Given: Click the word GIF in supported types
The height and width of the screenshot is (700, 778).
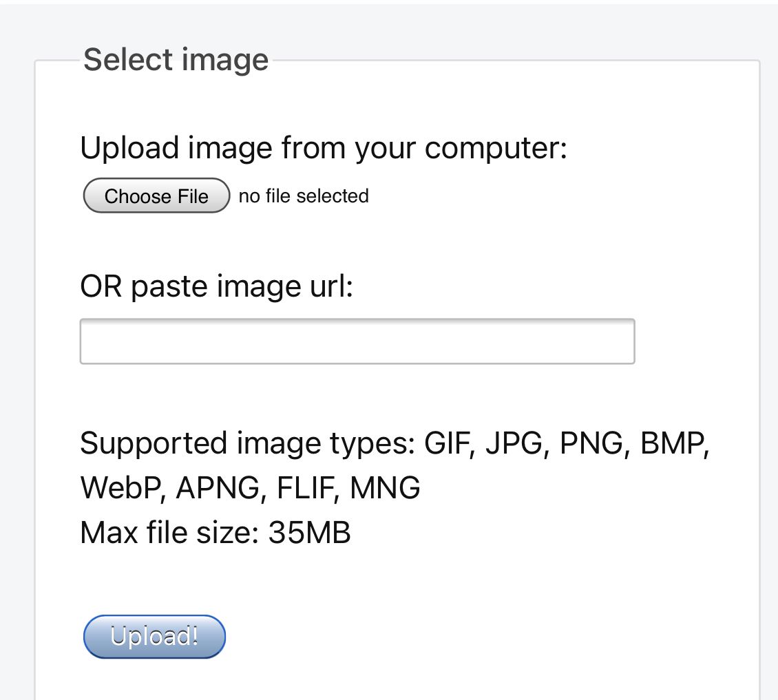Looking at the screenshot, I should pos(447,443).
